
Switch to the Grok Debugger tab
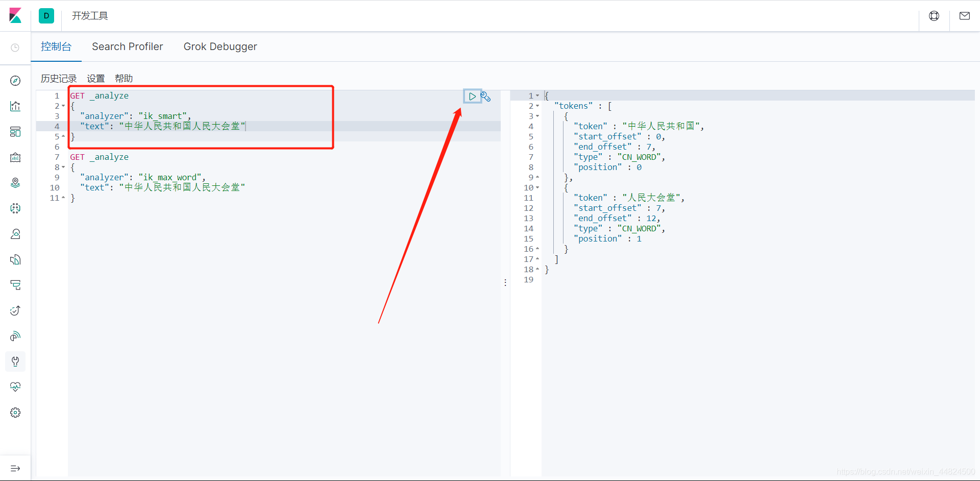220,46
